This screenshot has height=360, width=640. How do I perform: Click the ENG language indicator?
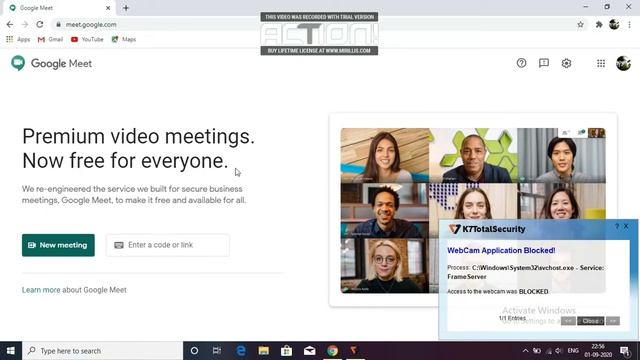pyautogui.click(x=573, y=351)
